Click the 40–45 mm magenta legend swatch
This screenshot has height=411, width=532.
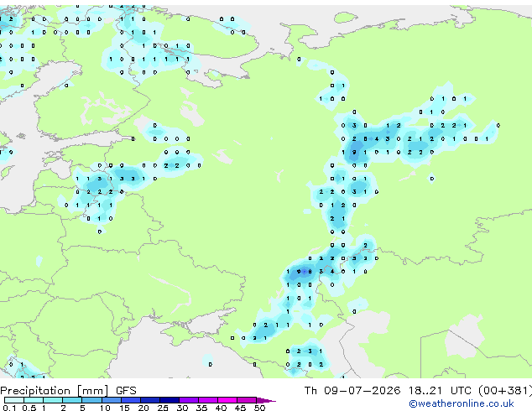[227, 400]
